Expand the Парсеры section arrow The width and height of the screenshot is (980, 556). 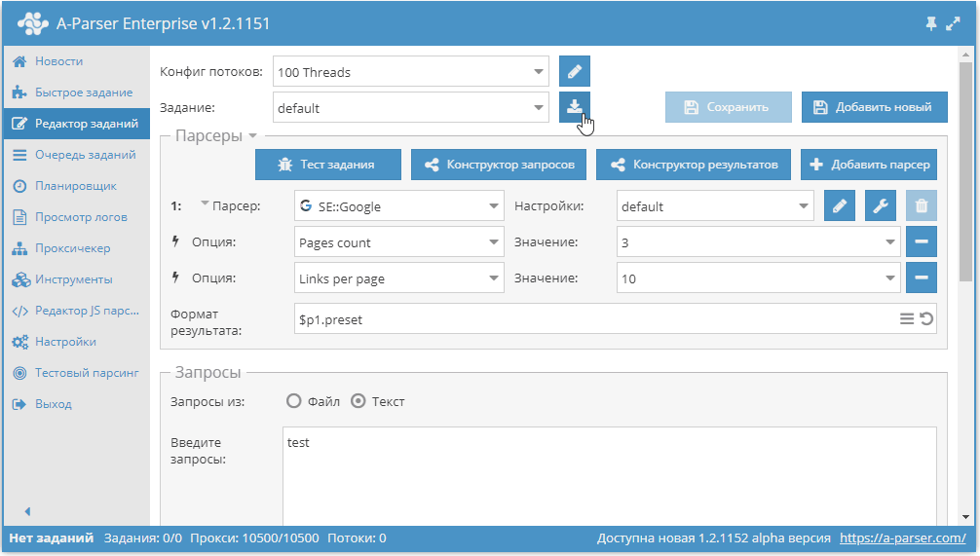252,135
